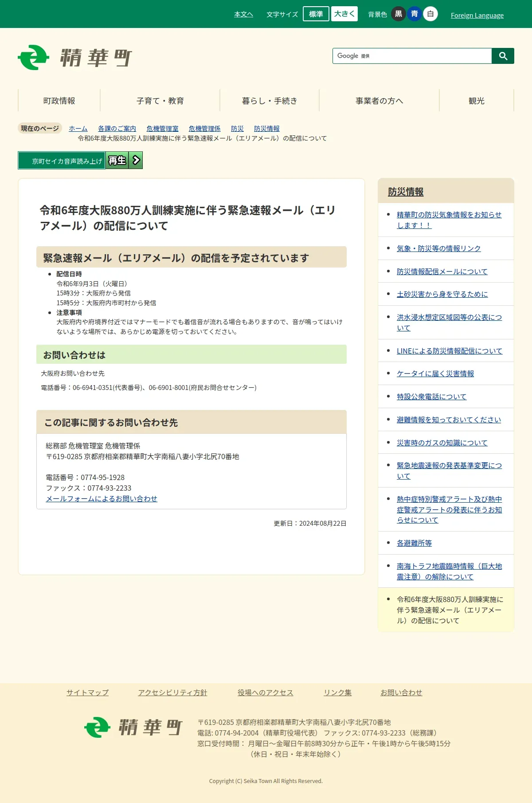Open the 暮らし・手続き menu
The height and width of the screenshot is (803, 532).
pos(270,101)
